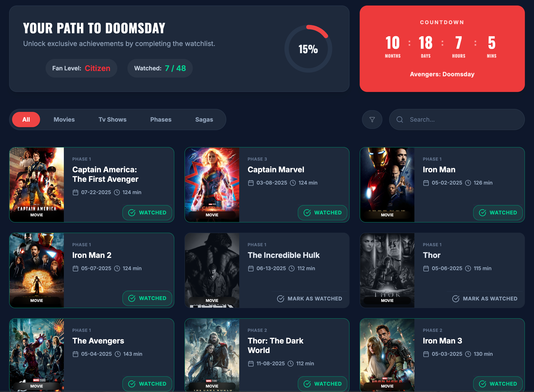This screenshot has height=392, width=534.
Task: Open the Sagas category
Action: pos(204,120)
